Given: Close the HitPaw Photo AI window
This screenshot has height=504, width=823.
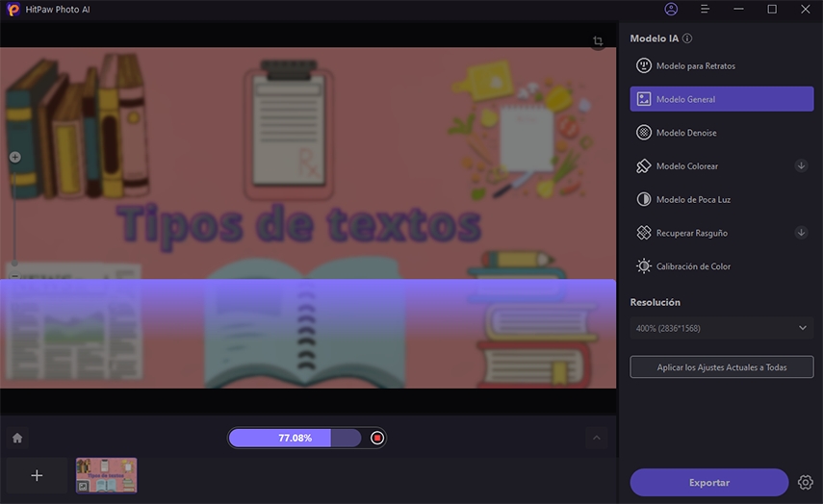Looking at the screenshot, I should click(805, 10).
